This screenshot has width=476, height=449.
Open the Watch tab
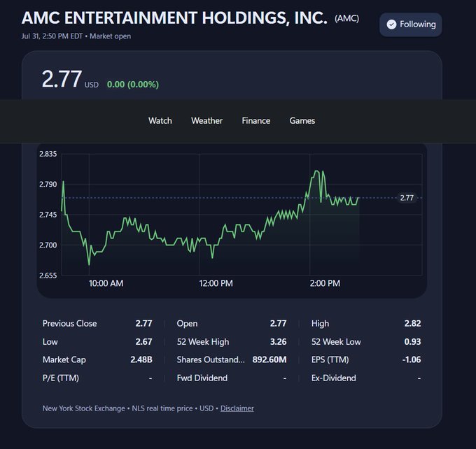(x=160, y=121)
